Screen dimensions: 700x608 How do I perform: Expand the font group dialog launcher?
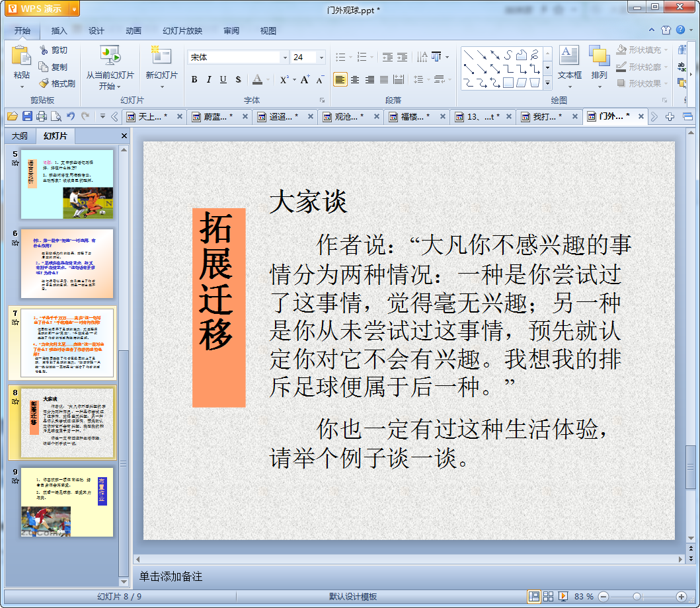[x=322, y=100]
